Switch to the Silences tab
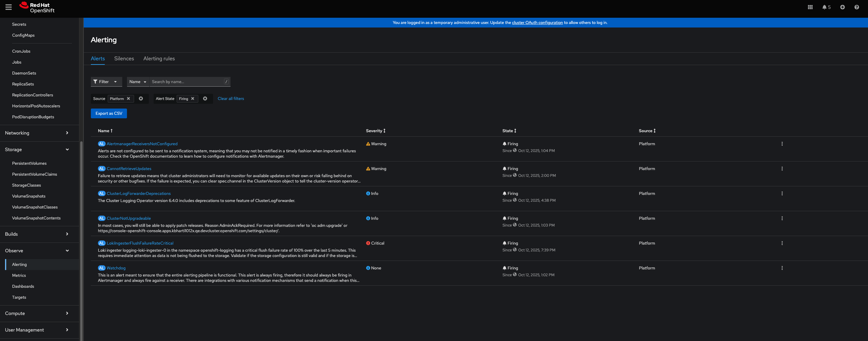 (124, 59)
